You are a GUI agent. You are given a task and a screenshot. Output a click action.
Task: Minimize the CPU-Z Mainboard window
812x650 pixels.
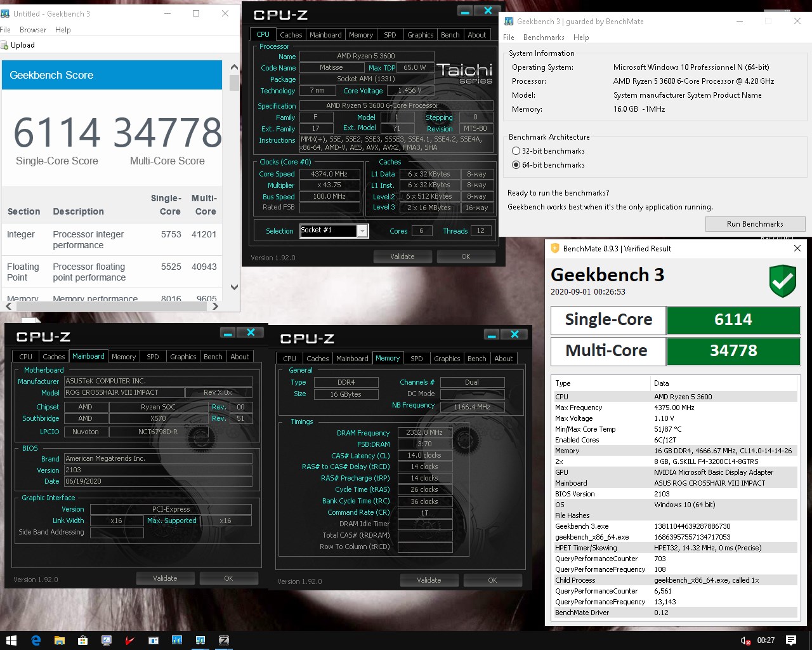tap(228, 333)
